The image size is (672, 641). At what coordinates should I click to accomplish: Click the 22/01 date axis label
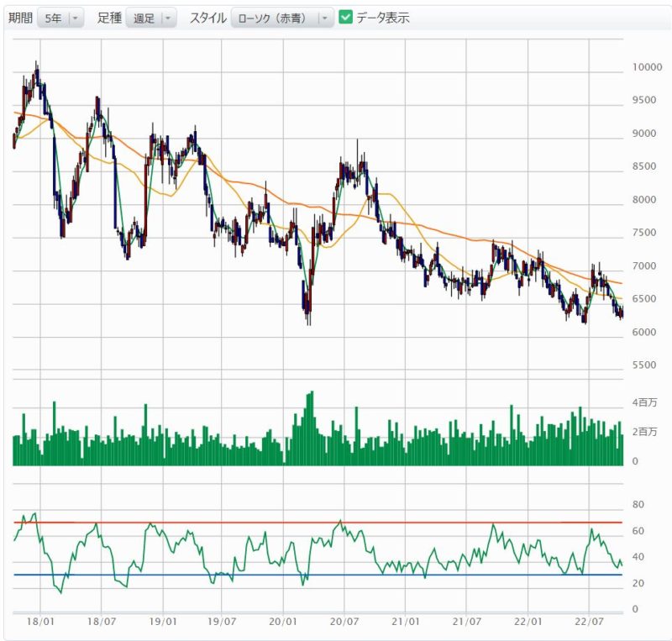528,622
